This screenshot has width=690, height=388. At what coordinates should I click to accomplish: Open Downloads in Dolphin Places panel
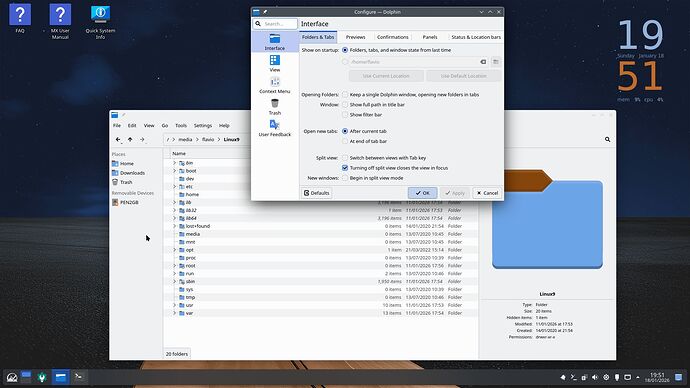coord(128,173)
